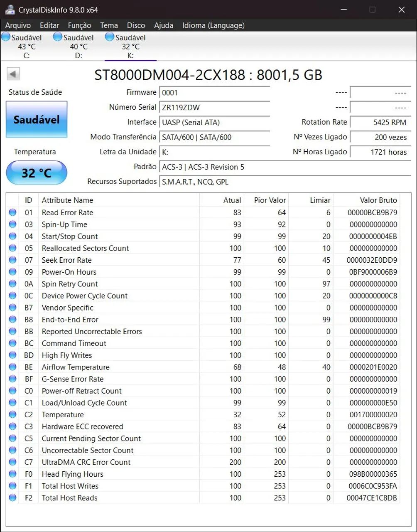The height and width of the screenshot is (532, 417).
Task: Open the Ajuda menu
Action: tap(164, 25)
